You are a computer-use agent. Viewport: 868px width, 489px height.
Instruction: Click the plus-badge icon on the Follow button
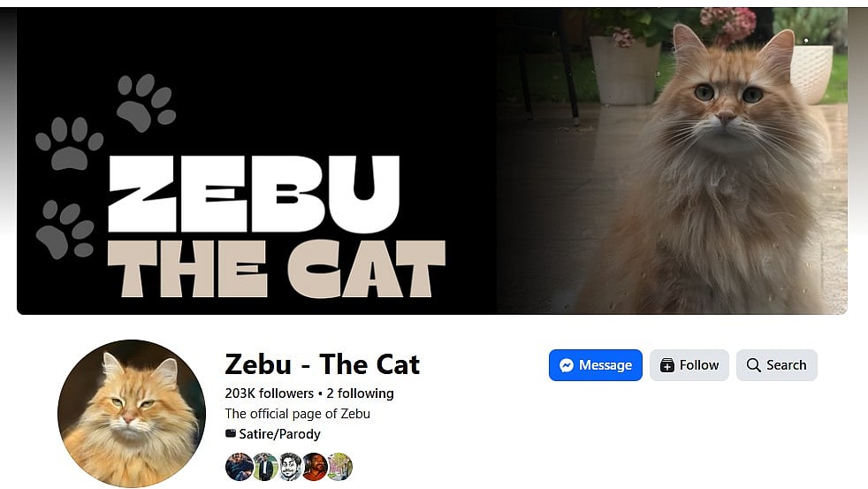[x=667, y=365]
